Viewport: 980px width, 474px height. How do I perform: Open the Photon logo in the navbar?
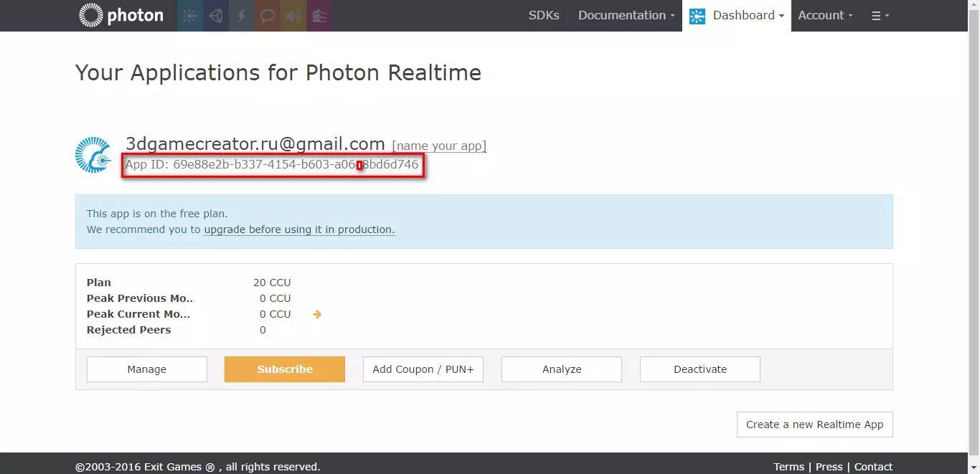click(x=121, y=15)
